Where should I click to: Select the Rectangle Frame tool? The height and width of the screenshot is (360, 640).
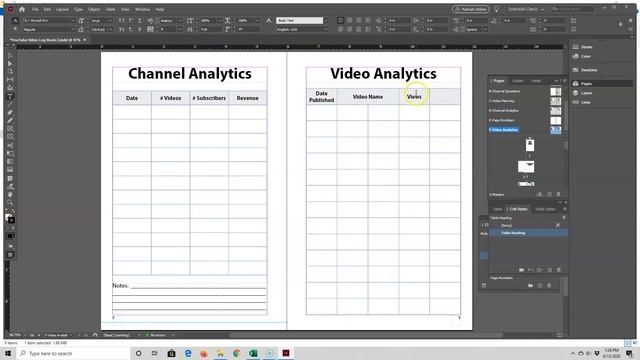coord(10,129)
